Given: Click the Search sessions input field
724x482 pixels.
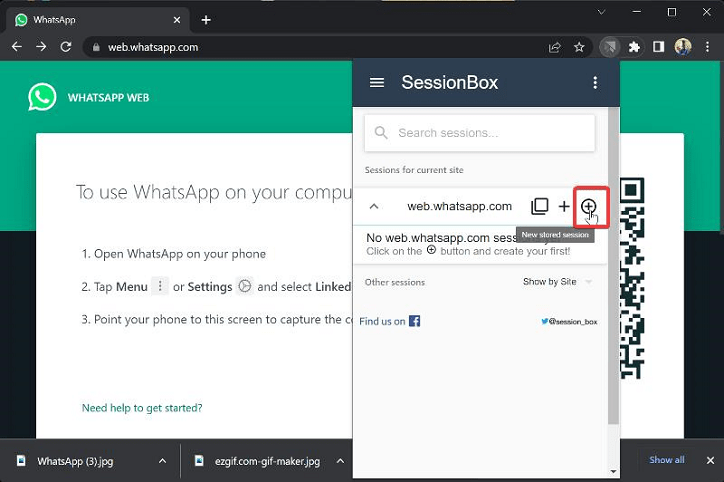Looking at the screenshot, I should click(x=479, y=133).
